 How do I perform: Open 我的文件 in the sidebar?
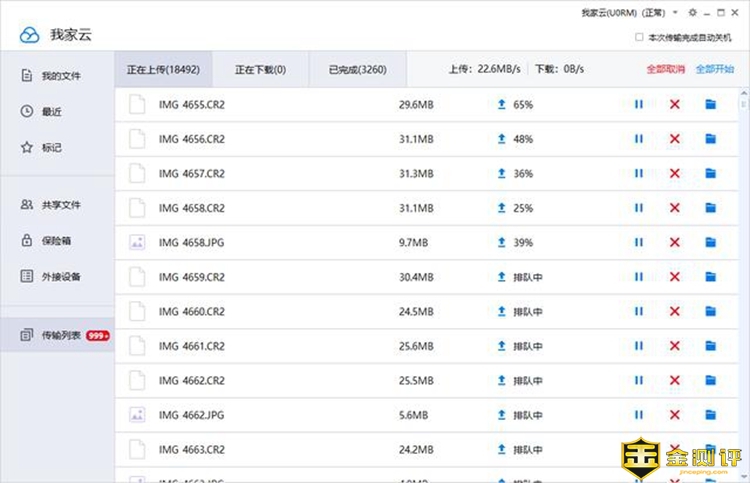pyautogui.click(x=60, y=76)
